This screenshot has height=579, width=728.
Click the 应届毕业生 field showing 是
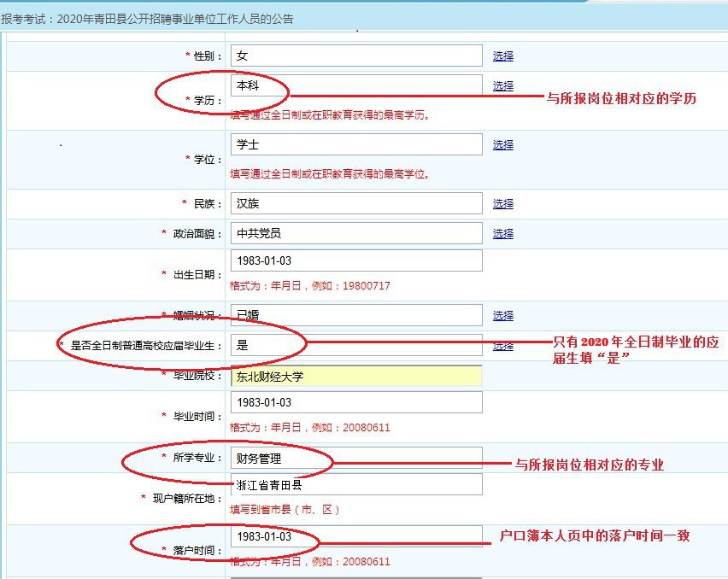point(355,345)
